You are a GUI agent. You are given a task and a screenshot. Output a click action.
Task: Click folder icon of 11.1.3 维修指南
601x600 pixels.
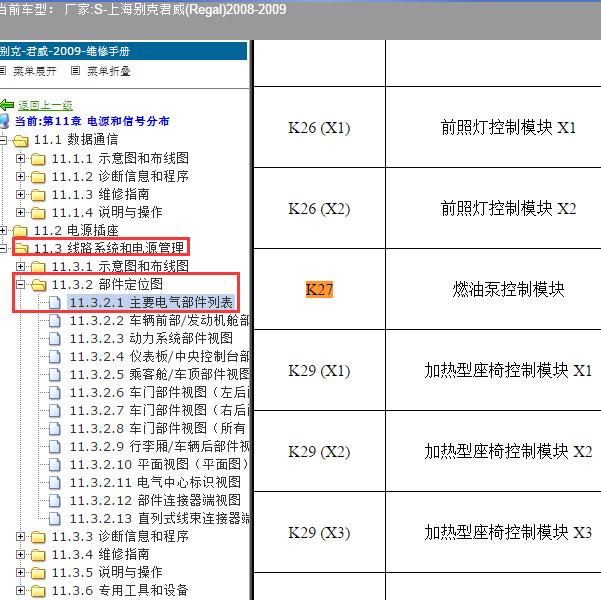[x=38, y=195]
